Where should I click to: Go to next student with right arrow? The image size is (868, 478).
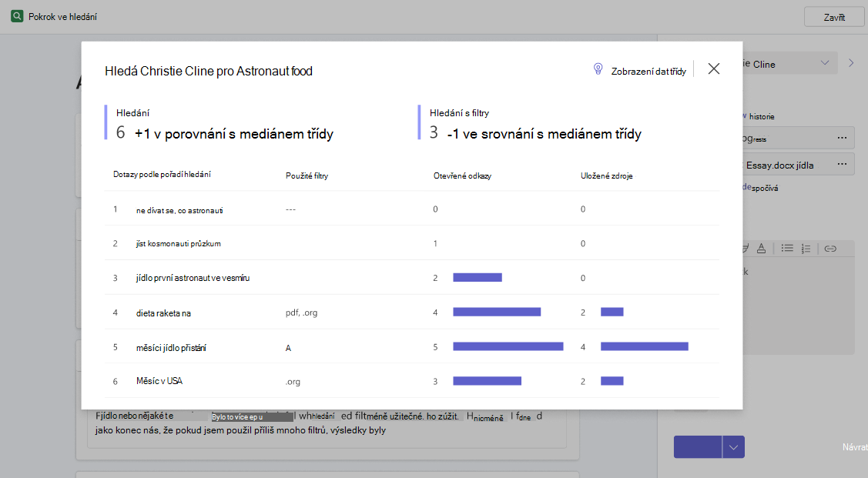851,63
